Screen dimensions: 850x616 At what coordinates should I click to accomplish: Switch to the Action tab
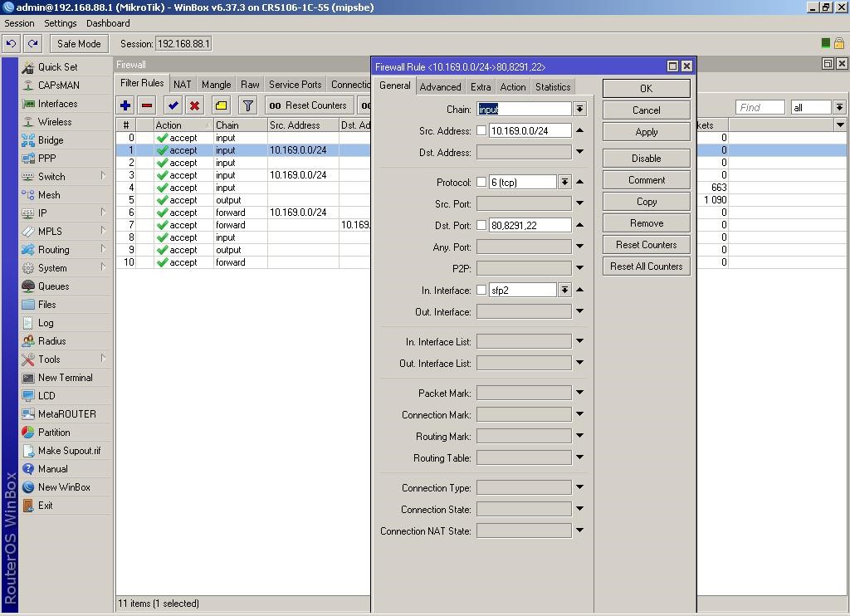[x=513, y=87]
